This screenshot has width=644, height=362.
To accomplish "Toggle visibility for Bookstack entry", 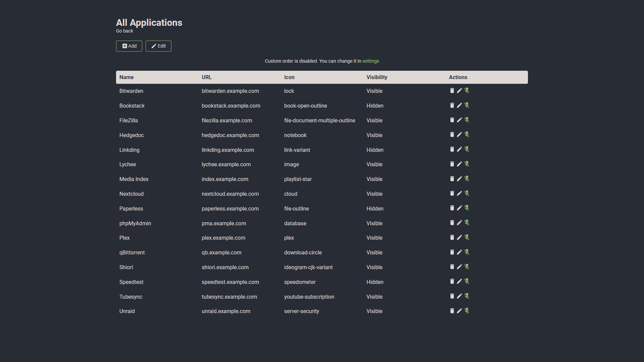I will [x=467, y=105].
